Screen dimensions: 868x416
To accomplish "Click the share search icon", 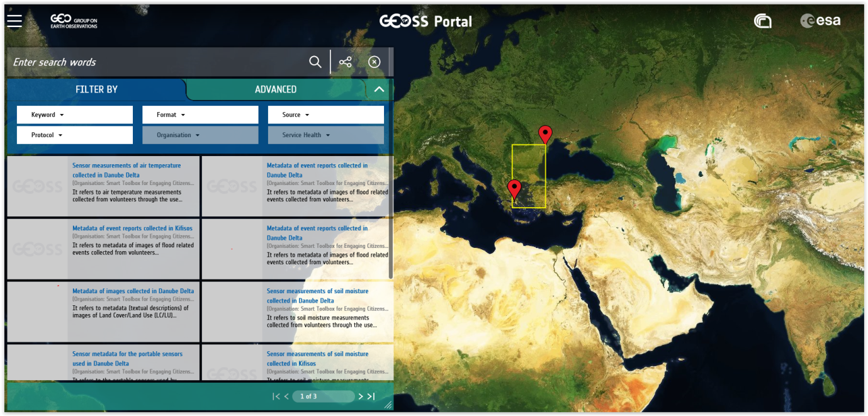I will [346, 62].
